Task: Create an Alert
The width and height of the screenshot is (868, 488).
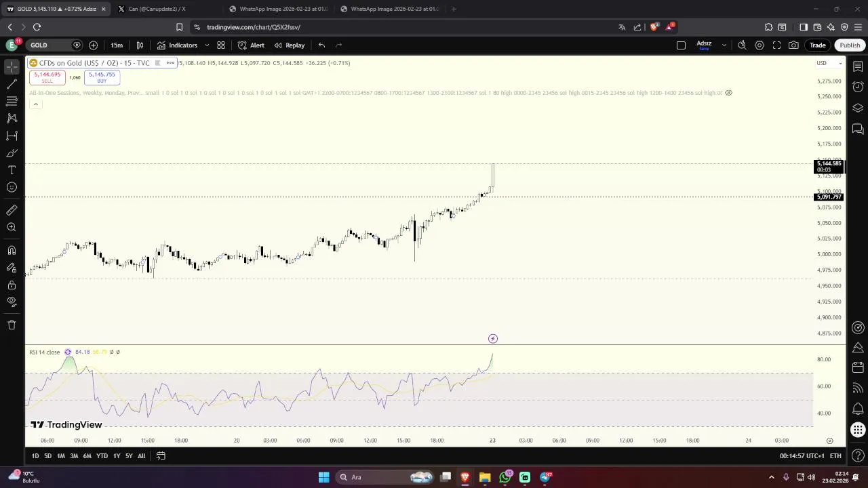Action: (x=251, y=45)
